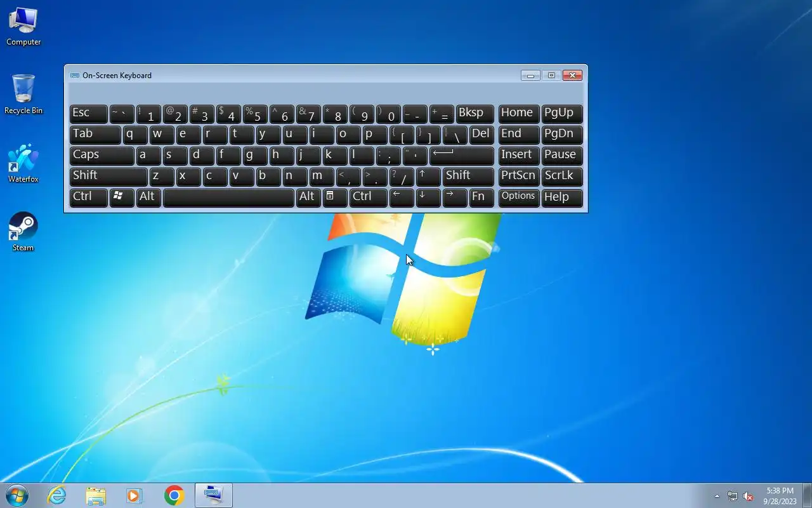Click the Insert key
This screenshot has height=508, width=812.
pos(519,156)
